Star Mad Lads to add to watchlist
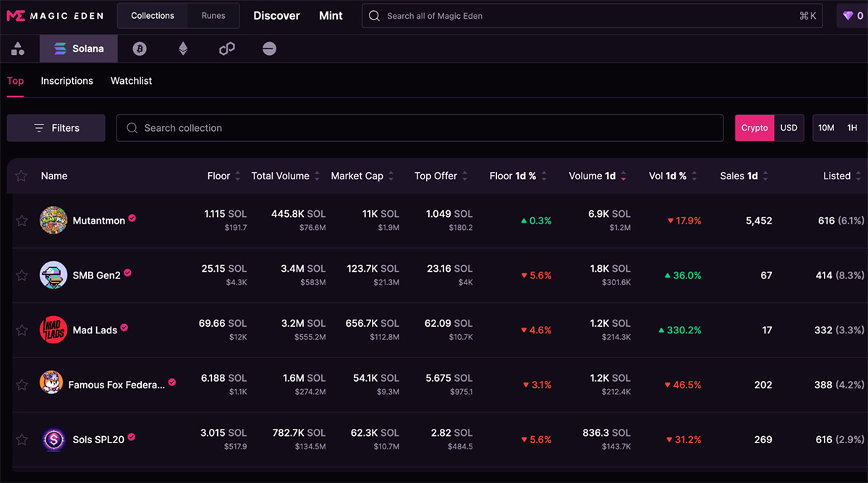868x483 pixels. click(x=22, y=330)
